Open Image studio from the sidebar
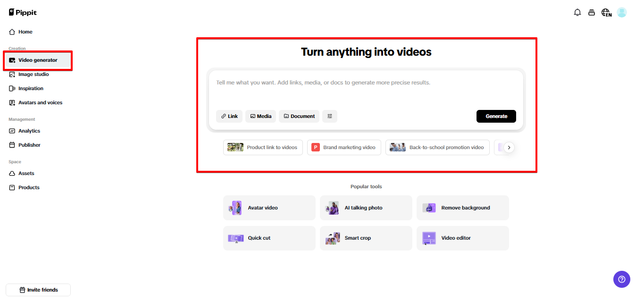Image resolution: width=644 pixels, height=301 pixels. (33, 74)
